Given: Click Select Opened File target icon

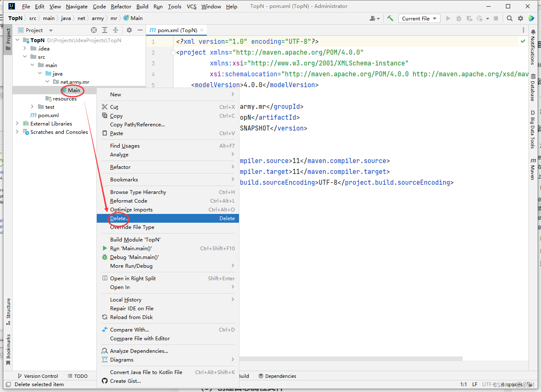Looking at the screenshot, I should tap(94, 30).
